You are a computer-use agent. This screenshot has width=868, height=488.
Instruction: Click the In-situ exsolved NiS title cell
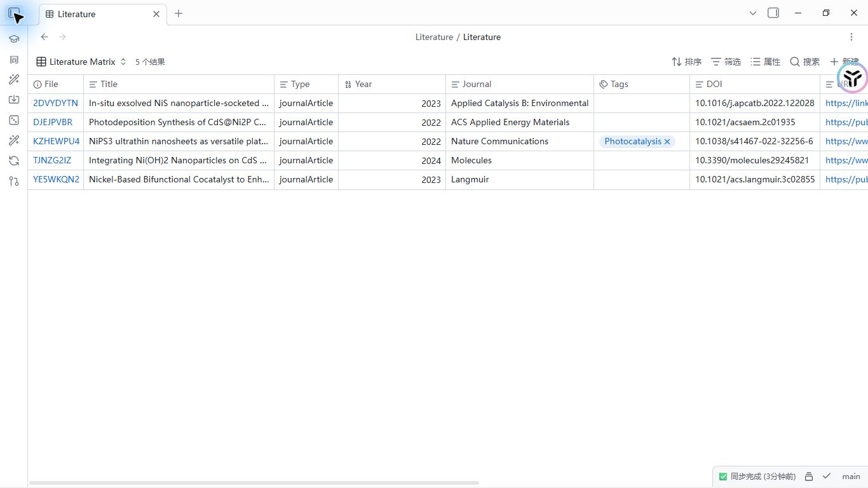(x=179, y=103)
